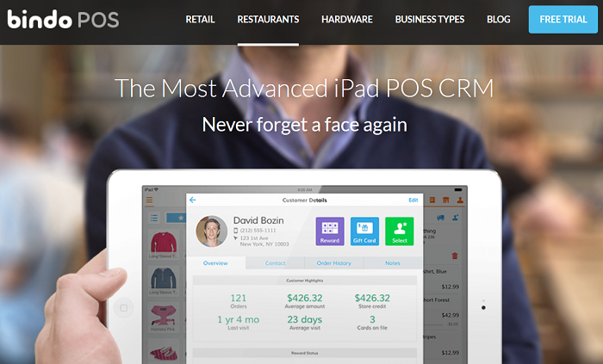This screenshot has height=364, width=603.
Task: Tap the 1 yr 4 mo Last visit value
Action: (x=239, y=319)
